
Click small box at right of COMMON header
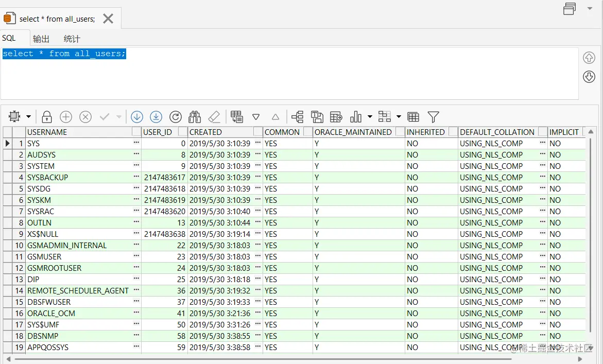[x=308, y=131]
